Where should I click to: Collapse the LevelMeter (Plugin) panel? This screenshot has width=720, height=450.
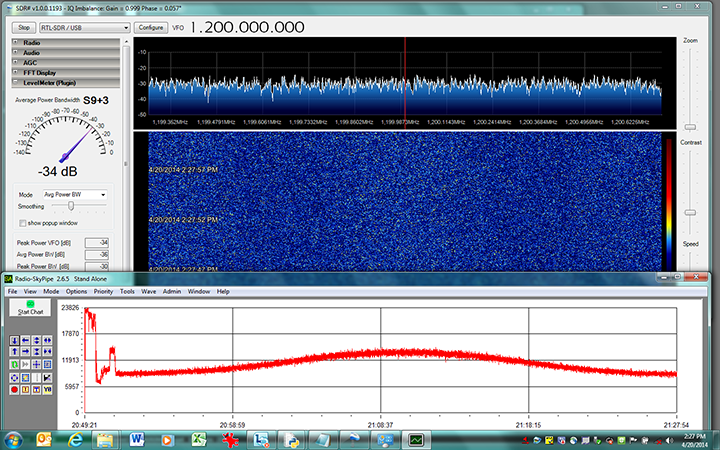click(66, 83)
